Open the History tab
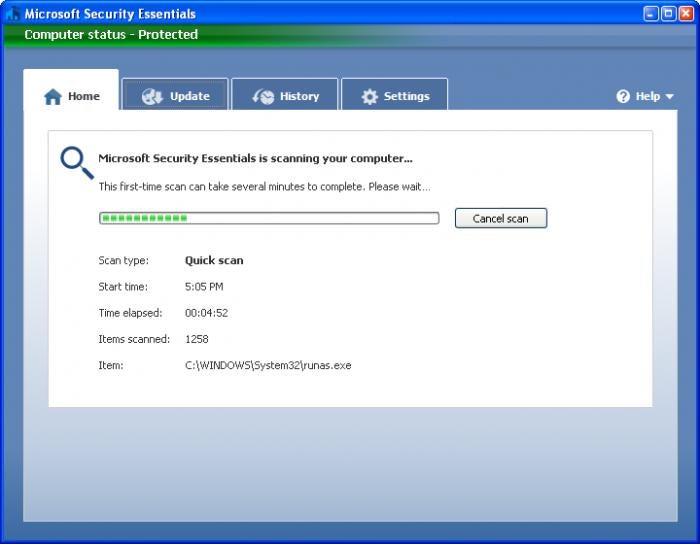Image resolution: width=700 pixels, height=544 pixels. point(285,94)
